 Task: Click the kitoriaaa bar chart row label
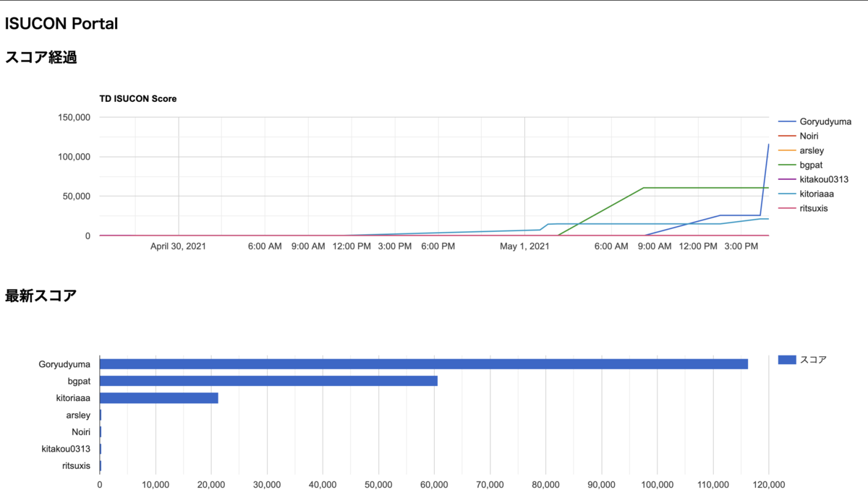point(73,398)
